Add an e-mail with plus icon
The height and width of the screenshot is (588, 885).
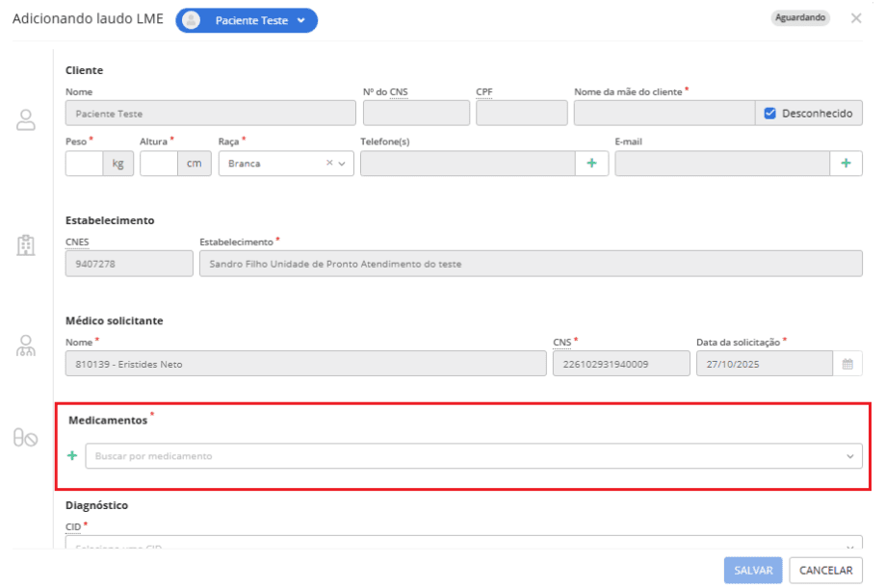[x=846, y=164]
